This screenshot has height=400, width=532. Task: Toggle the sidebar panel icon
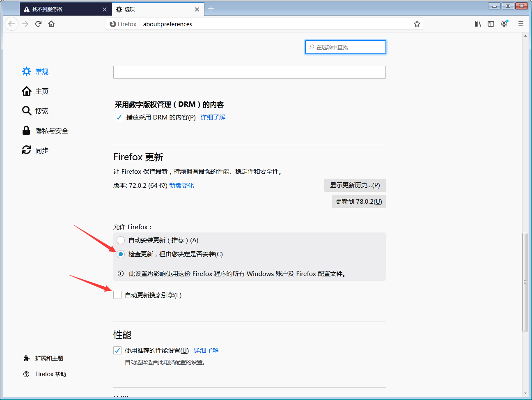pos(491,24)
